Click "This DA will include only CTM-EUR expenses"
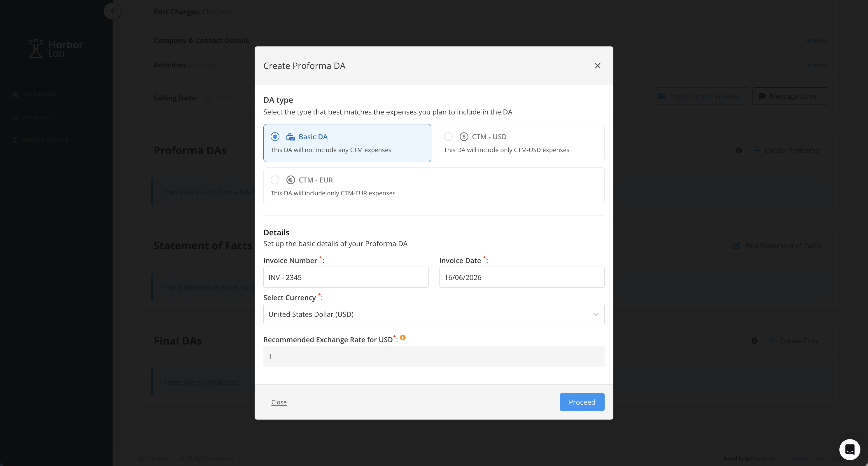The width and height of the screenshot is (868, 466). [333, 193]
